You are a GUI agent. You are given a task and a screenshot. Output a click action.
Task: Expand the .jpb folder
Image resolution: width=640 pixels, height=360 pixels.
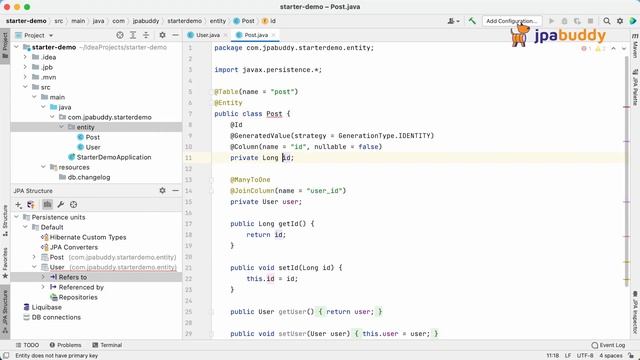click(x=25, y=67)
